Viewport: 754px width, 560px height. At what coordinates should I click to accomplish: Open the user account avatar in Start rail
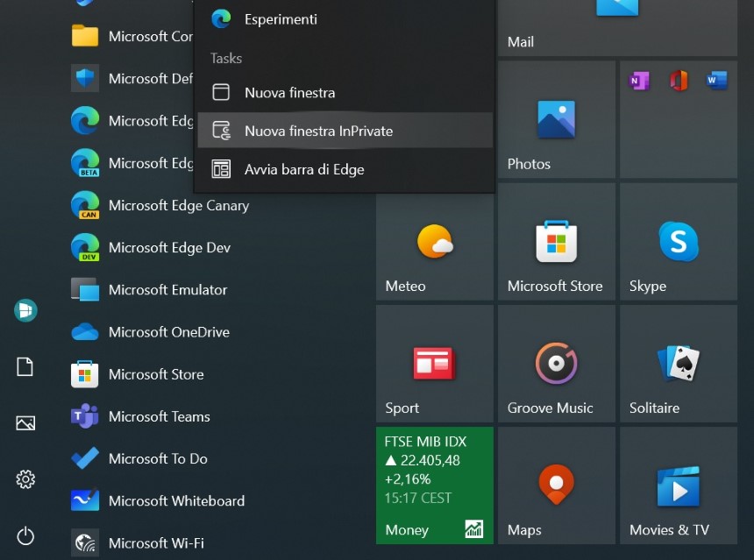(x=25, y=310)
